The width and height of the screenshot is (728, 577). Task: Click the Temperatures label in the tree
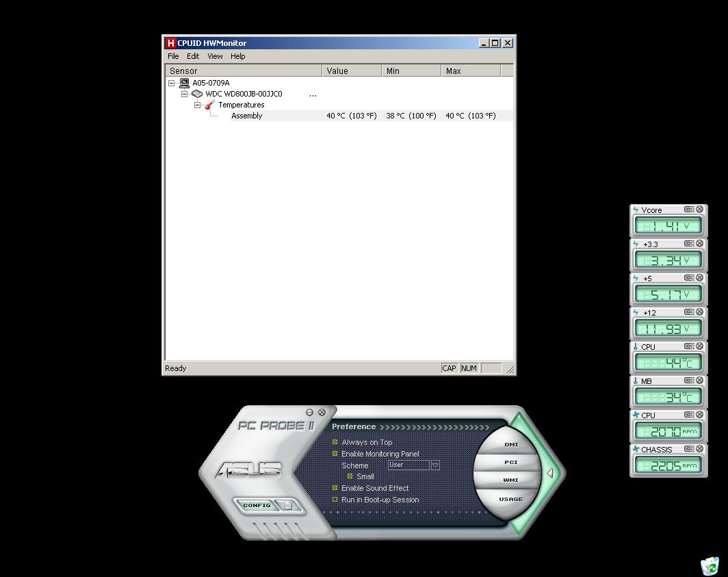[x=242, y=105]
